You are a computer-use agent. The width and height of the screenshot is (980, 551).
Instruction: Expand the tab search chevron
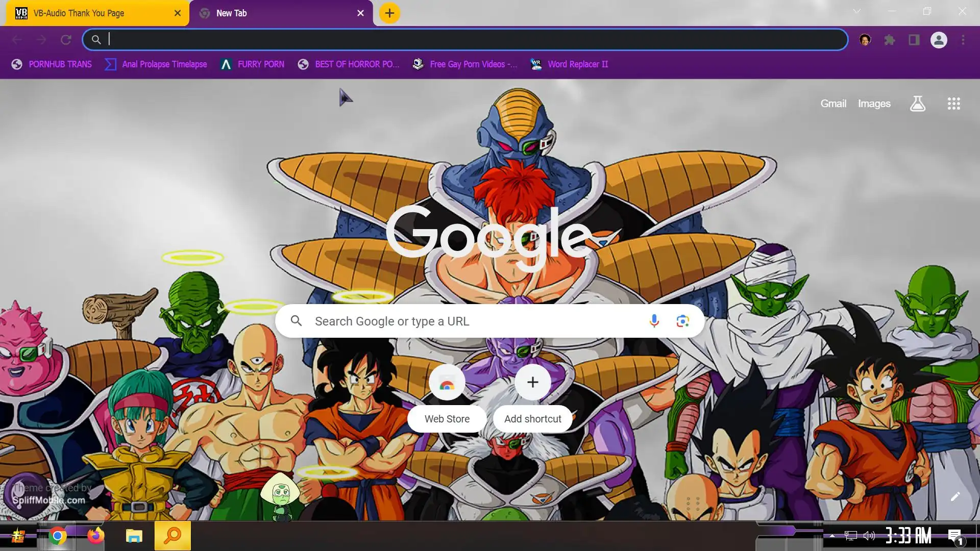click(x=856, y=11)
